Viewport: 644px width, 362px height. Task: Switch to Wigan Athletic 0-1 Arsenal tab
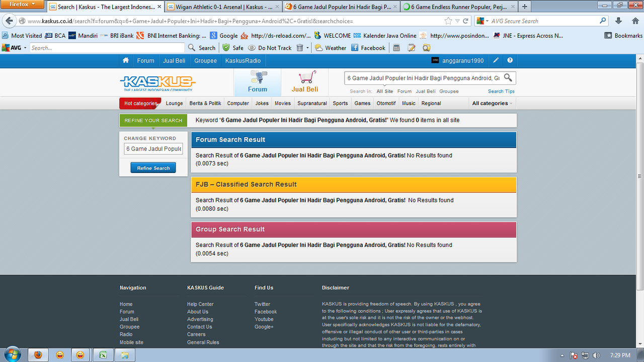point(222,7)
